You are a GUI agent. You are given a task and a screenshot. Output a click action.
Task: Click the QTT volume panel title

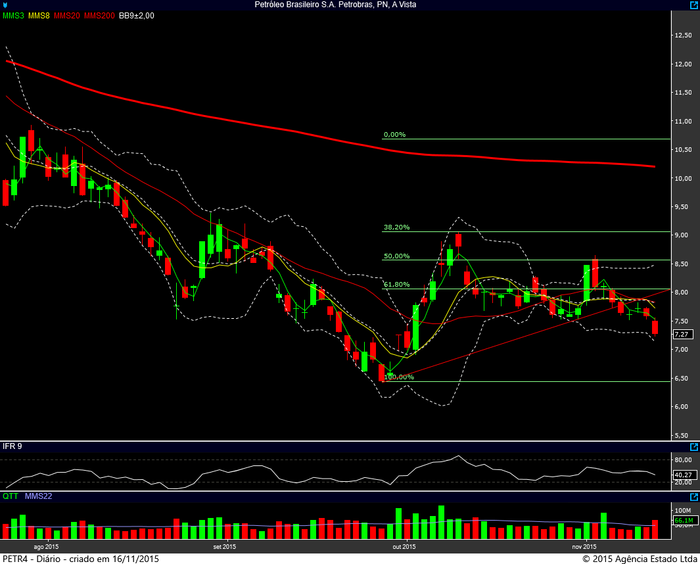(x=11, y=495)
